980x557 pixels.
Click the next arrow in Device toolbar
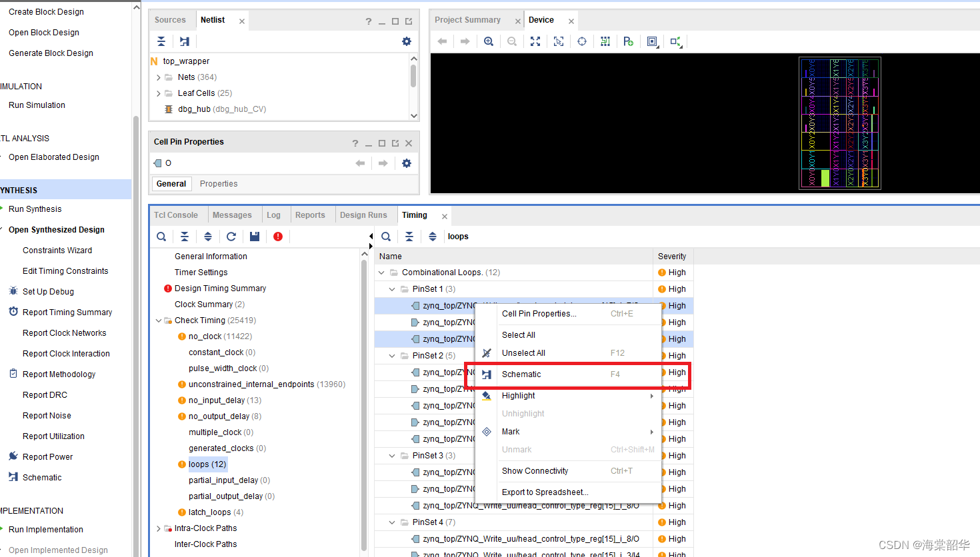click(x=465, y=41)
